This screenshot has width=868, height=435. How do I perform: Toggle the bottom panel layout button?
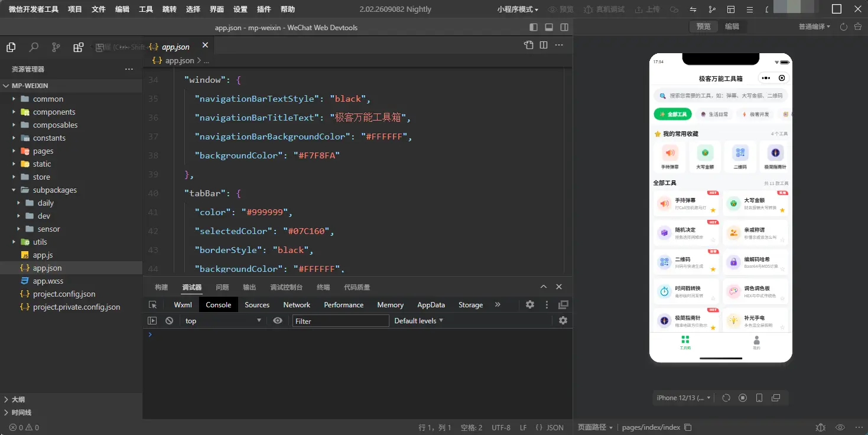pyautogui.click(x=549, y=27)
